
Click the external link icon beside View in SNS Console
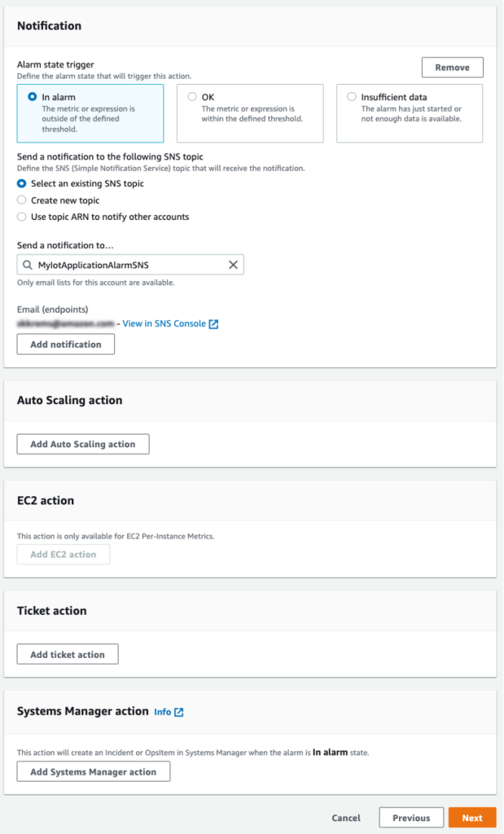point(213,323)
